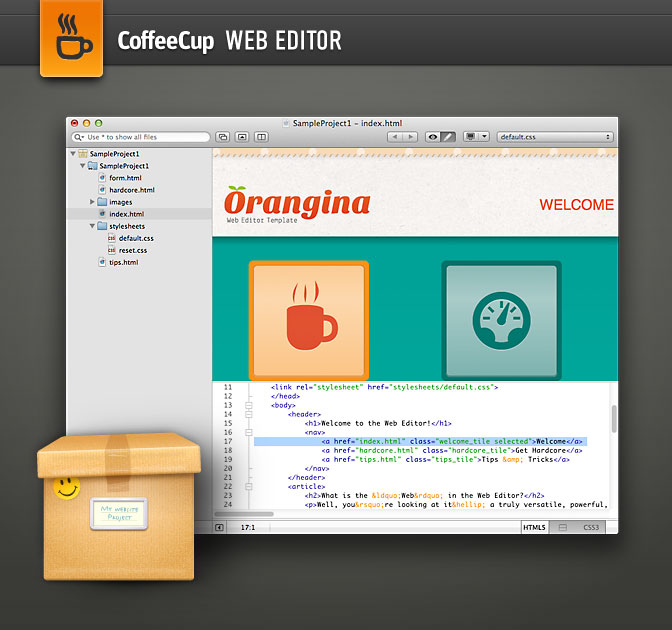Click the green zoom window button
Viewport: 672px width, 630px height.
(99, 123)
